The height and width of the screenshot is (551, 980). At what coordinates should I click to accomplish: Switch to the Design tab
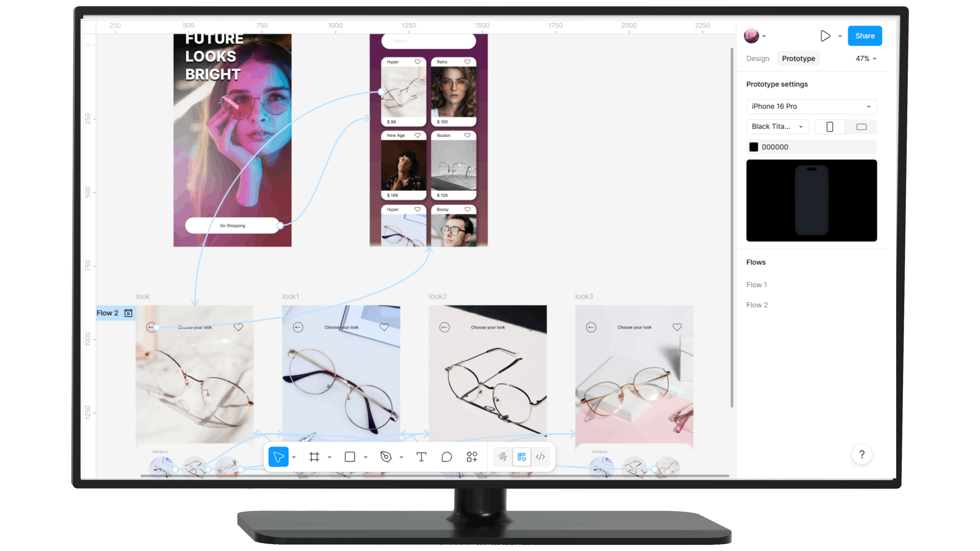758,58
